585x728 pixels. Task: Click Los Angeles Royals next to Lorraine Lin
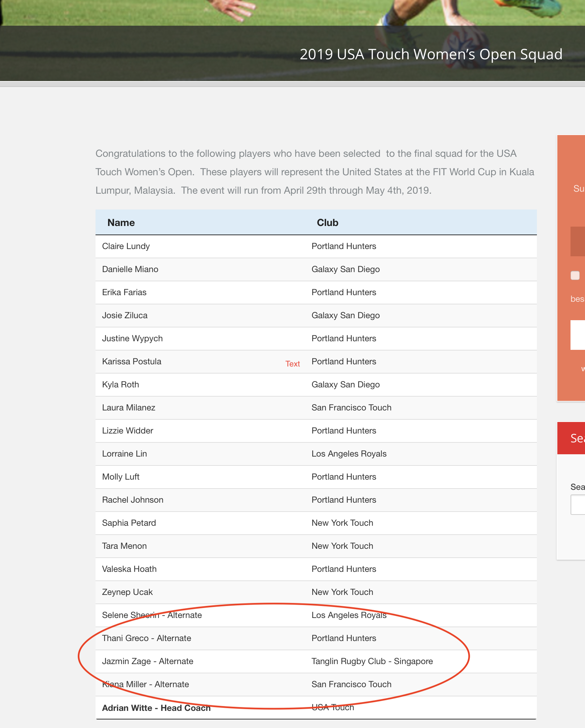click(349, 454)
